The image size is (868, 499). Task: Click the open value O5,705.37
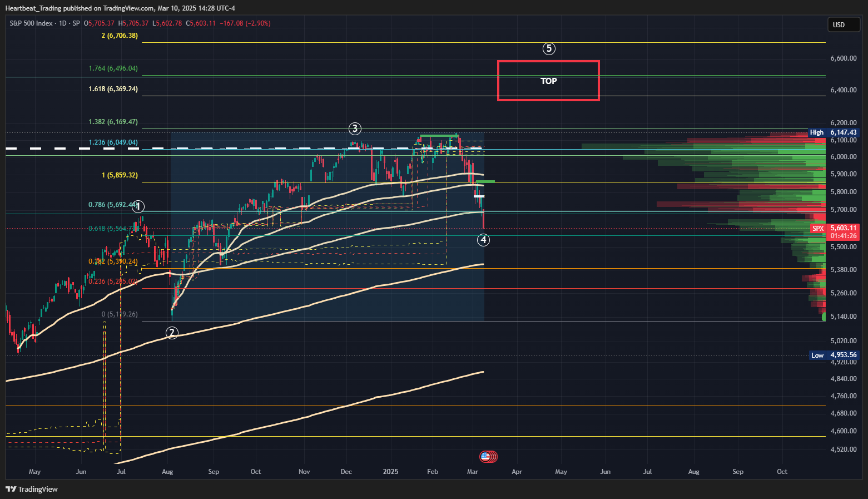click(98, 23)
